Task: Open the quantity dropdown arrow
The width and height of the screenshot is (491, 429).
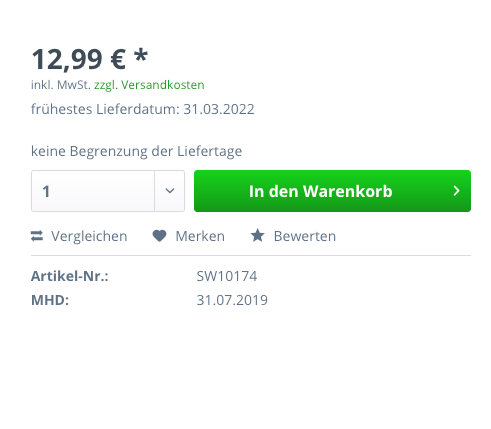Action: coord(170,191)
